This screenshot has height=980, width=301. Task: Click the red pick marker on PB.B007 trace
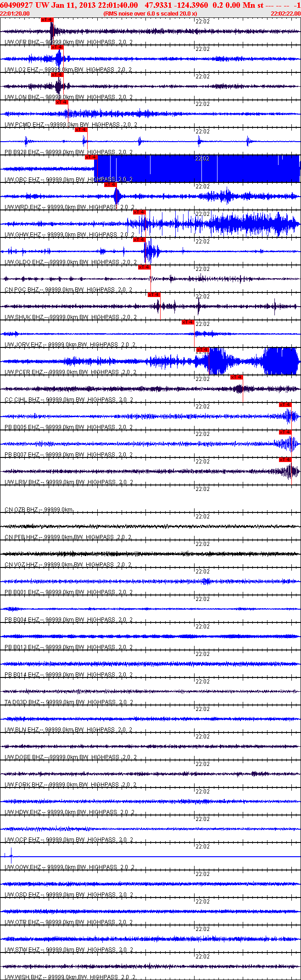[285, 432]
